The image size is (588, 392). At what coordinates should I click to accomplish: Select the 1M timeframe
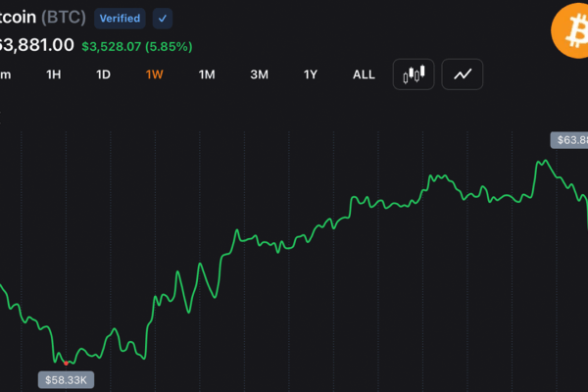click(x=207, y=74)
